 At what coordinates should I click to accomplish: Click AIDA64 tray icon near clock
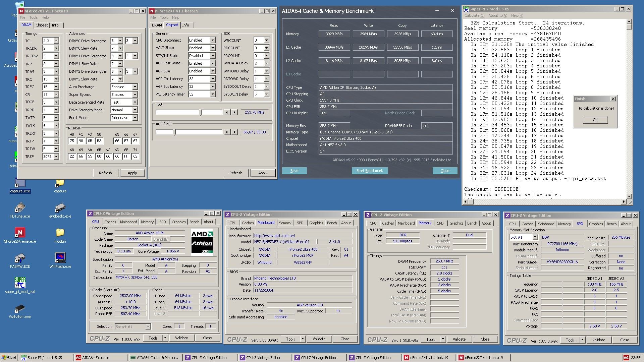click(626, 358)
